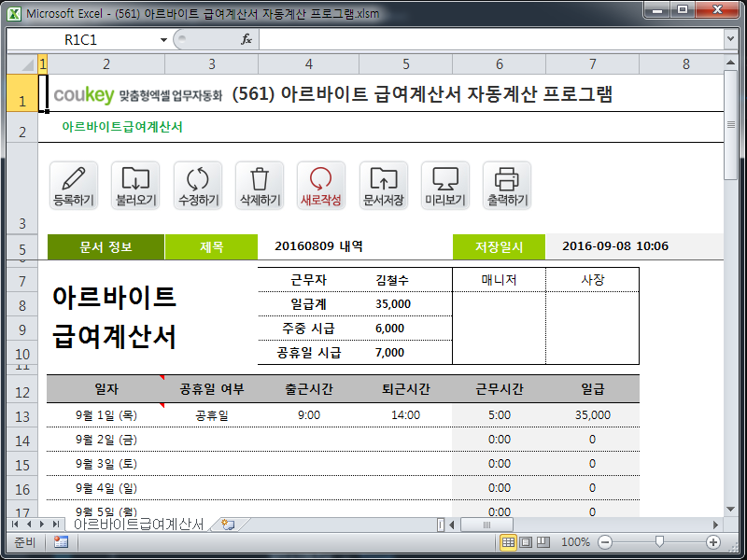The image size is (747, 560).
Task: Select the date cell 9월 3일 (토)
Action: [106, 464]
